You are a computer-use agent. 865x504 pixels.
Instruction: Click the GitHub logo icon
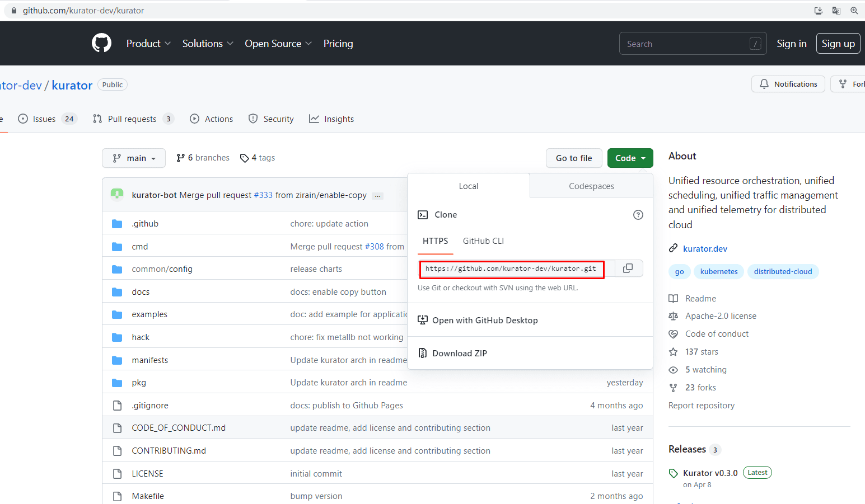coord(101,43)
